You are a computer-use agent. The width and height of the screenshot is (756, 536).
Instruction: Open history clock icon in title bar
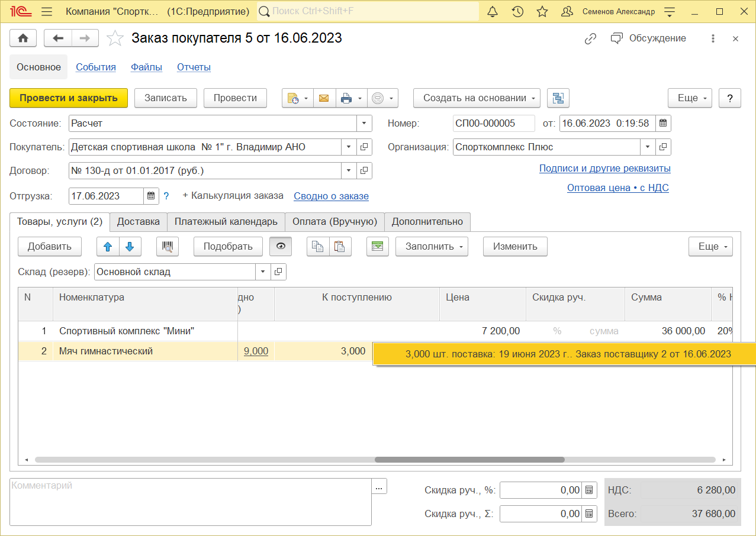pos(517,12)
